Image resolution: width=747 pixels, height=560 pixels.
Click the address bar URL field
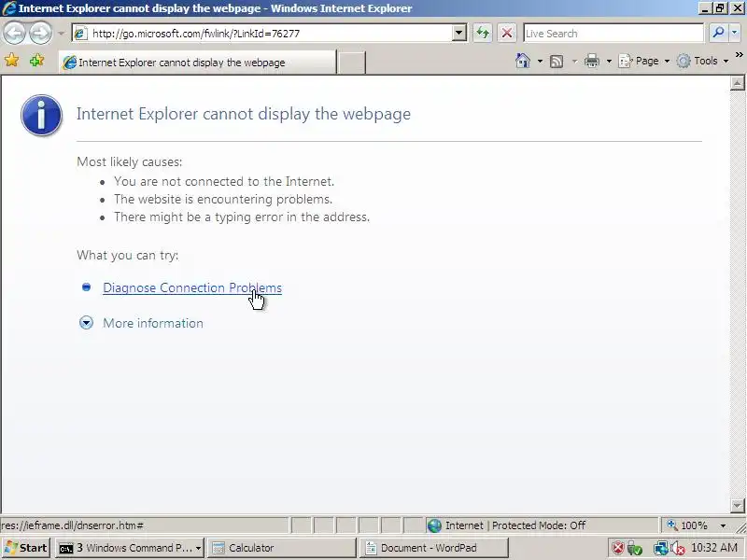272,34
